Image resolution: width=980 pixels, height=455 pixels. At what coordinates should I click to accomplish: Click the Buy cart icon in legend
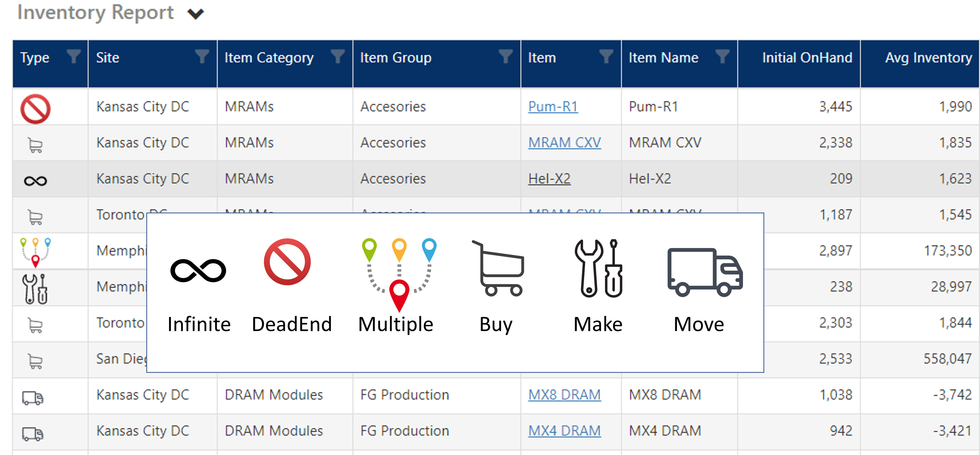click(498, 268)
